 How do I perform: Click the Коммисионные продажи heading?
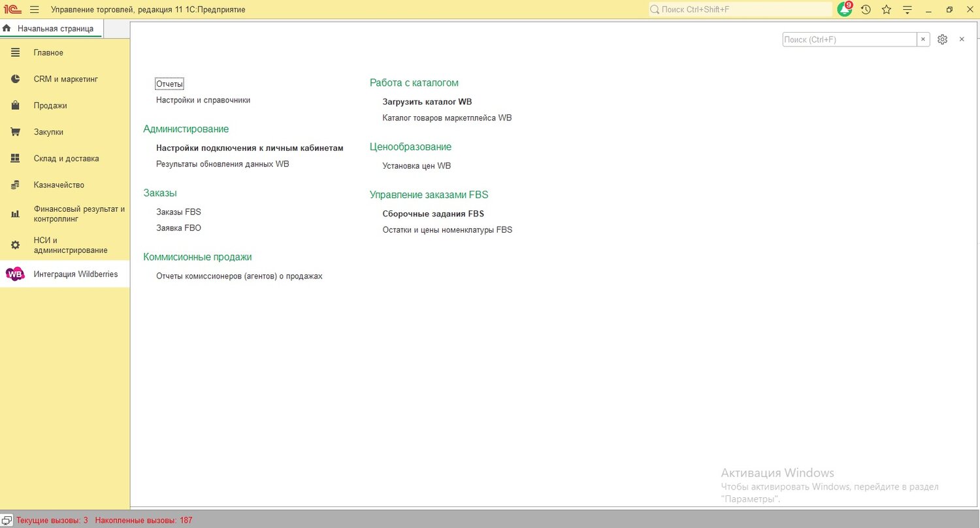pos(197,257)
